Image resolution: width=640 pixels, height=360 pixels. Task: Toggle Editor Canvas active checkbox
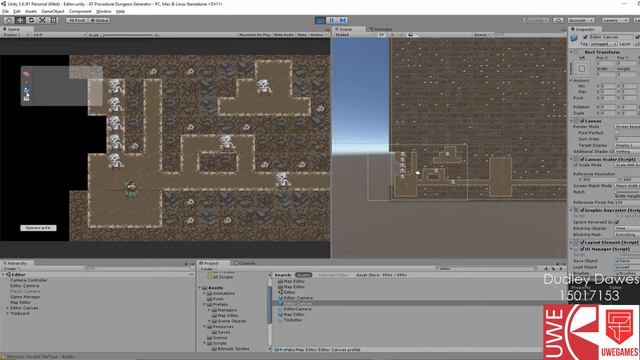[585, 37]
